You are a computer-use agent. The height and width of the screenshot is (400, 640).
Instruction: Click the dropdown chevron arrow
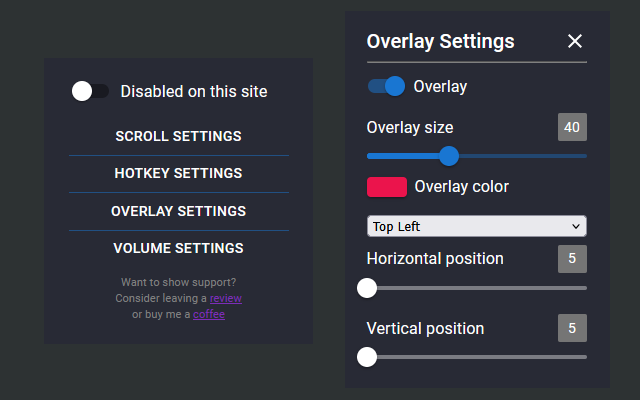(576, 226)
